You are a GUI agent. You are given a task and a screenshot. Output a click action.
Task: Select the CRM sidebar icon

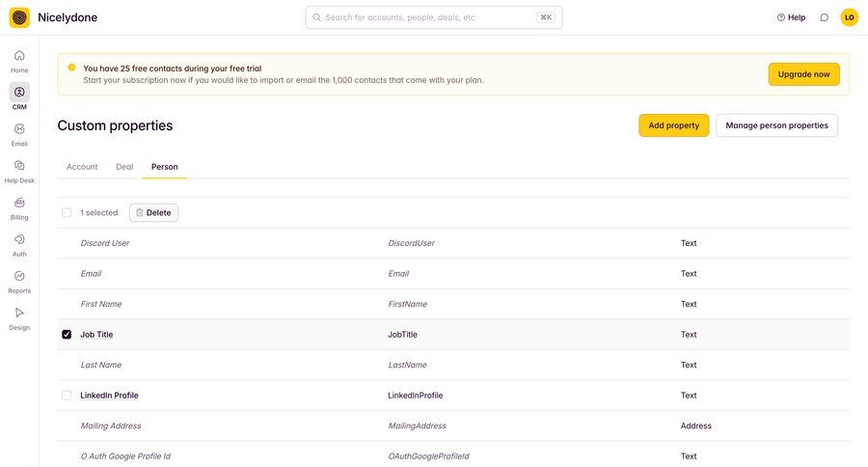coord(19,93)
